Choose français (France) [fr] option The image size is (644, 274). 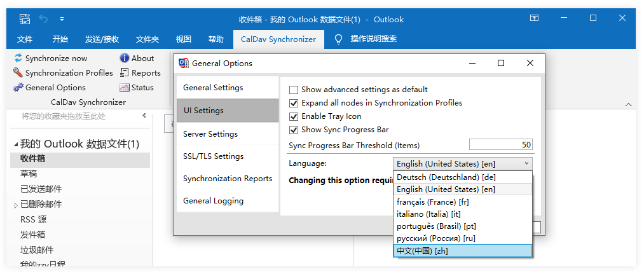point(463,202)
